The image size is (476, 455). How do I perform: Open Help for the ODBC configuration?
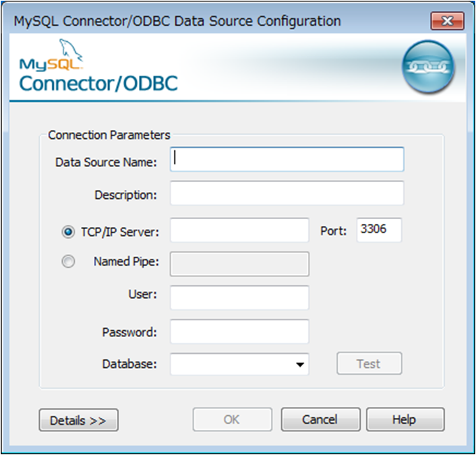coord(406,419)
